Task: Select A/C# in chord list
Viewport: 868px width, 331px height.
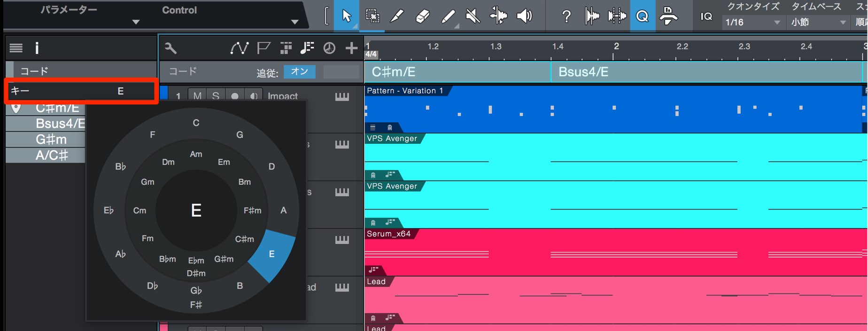Action: click(x=46, y=155)
